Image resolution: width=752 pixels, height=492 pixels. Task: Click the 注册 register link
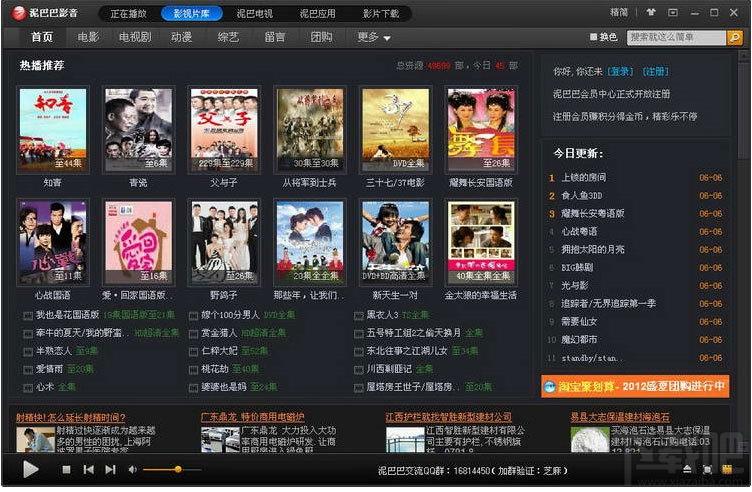(x=656, y=71)
